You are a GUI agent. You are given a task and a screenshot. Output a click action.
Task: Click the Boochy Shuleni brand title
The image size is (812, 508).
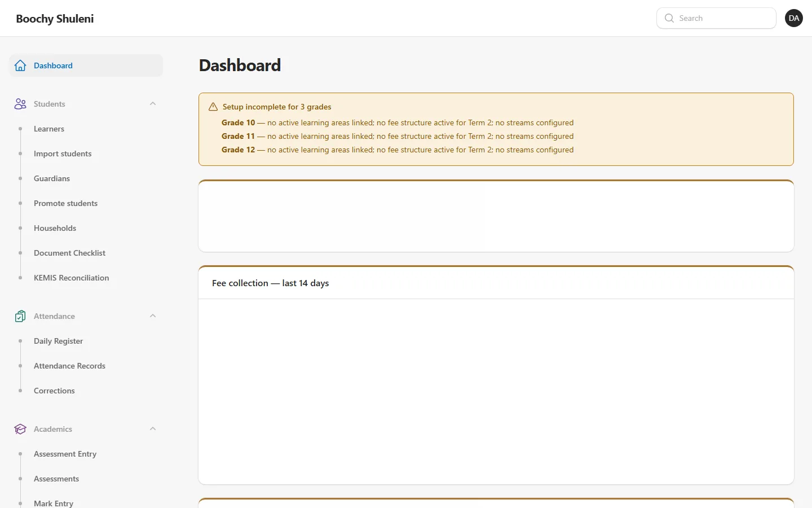[55, 19]
